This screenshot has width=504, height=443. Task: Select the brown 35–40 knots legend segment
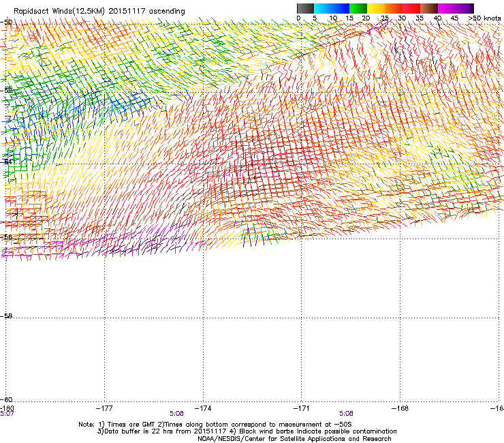tap(429, 8)
